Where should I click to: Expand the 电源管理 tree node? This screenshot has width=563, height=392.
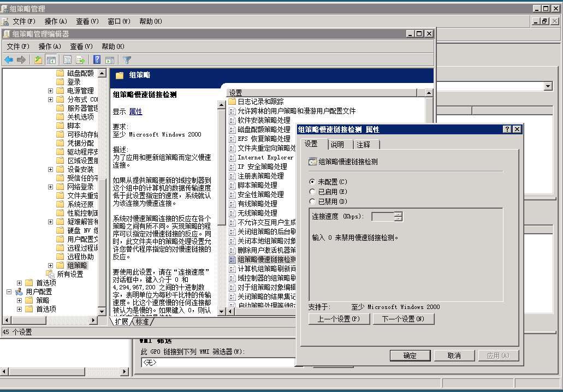point(51,91)
